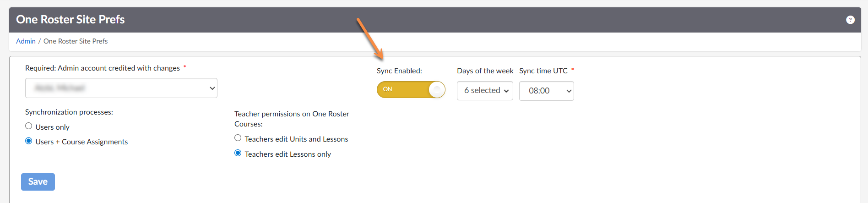
Task: Click the ON text inside sync switch
Action: 388,89
